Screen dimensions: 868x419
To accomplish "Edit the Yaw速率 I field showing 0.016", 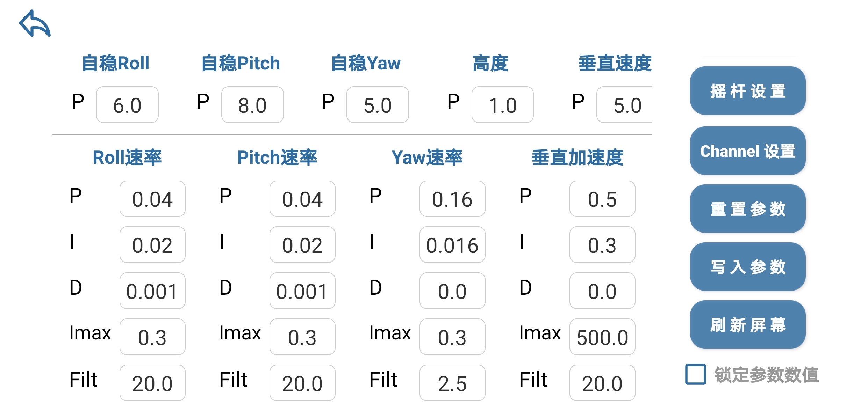I will pos(452,245).
